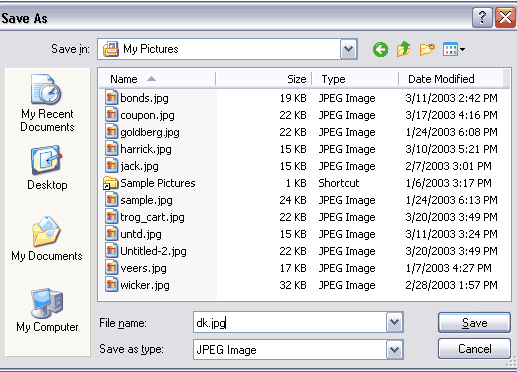Create a new folder with toolbar icon

point(427,50)
